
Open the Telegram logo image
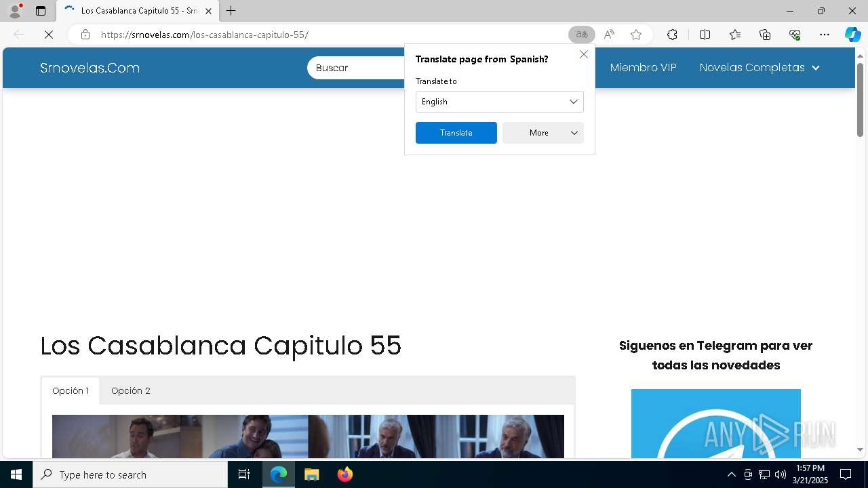tap(716, 424)
